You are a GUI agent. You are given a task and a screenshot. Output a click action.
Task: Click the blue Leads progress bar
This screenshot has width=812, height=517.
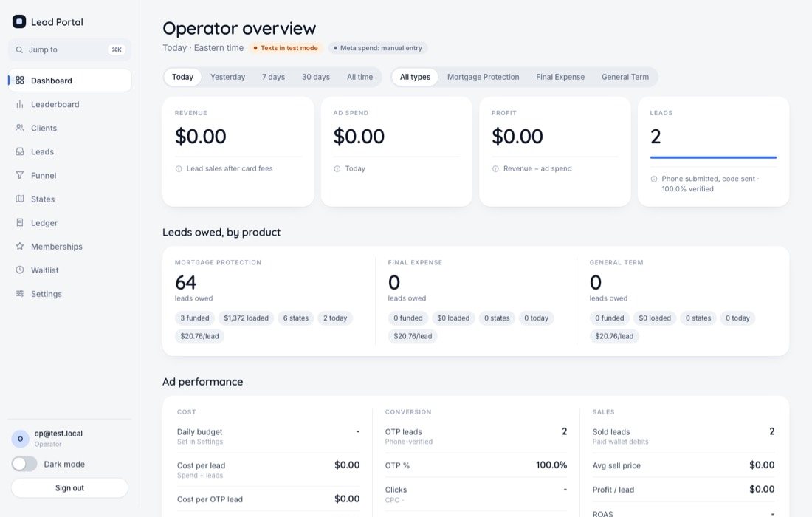pos(713,157)
